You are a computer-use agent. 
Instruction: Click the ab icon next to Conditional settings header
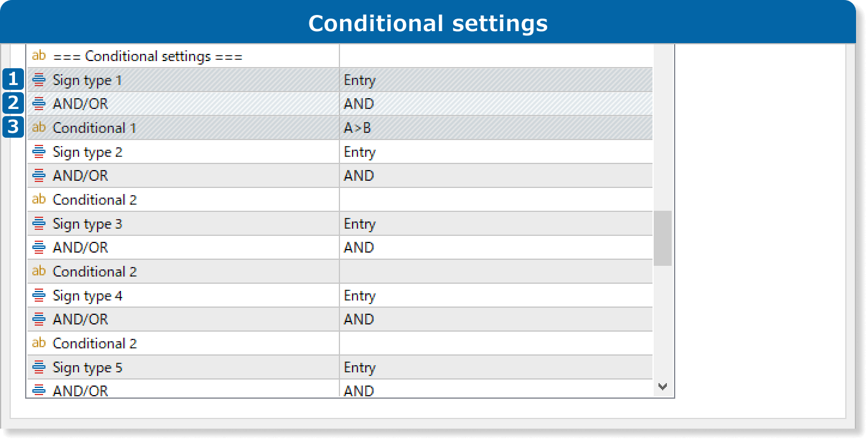pos(39,56)
